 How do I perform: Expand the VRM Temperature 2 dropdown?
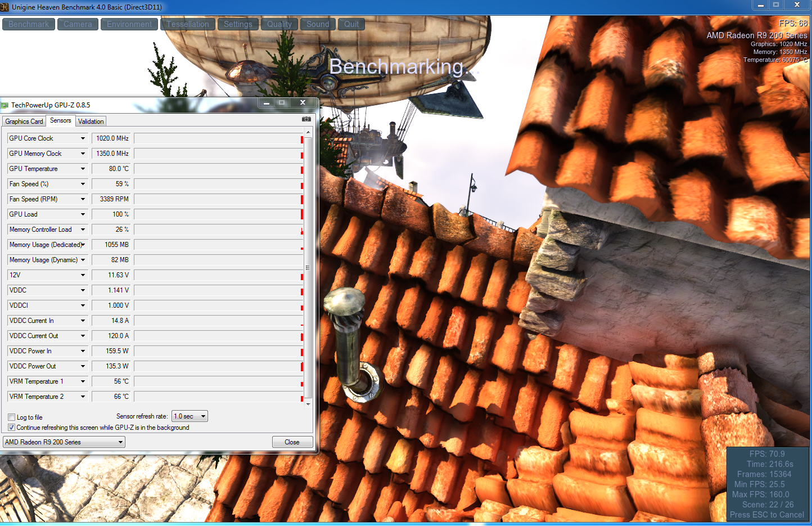[x=83, y=397]
